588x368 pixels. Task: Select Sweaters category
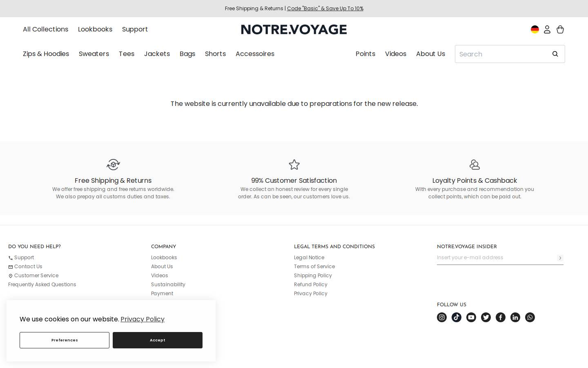click(94, 54)
